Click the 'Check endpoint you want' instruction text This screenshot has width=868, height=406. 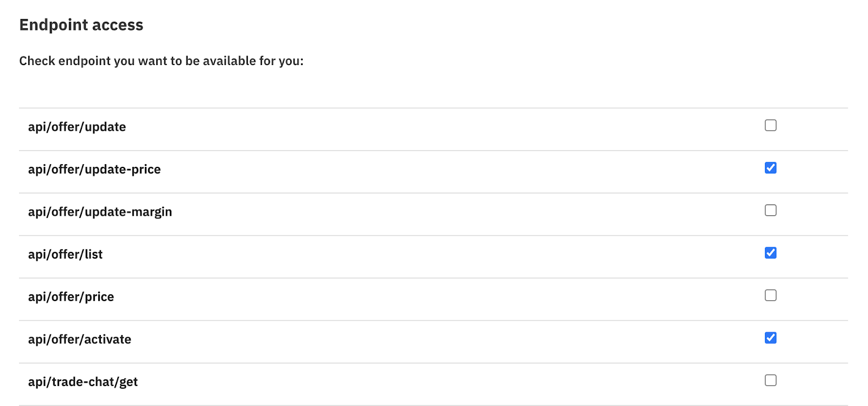pos(161,61)
